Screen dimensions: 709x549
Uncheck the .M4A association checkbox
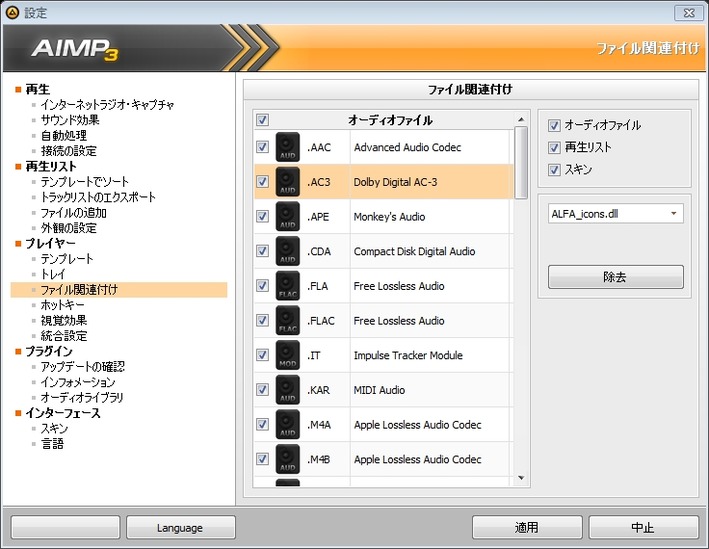coord(263,424)
